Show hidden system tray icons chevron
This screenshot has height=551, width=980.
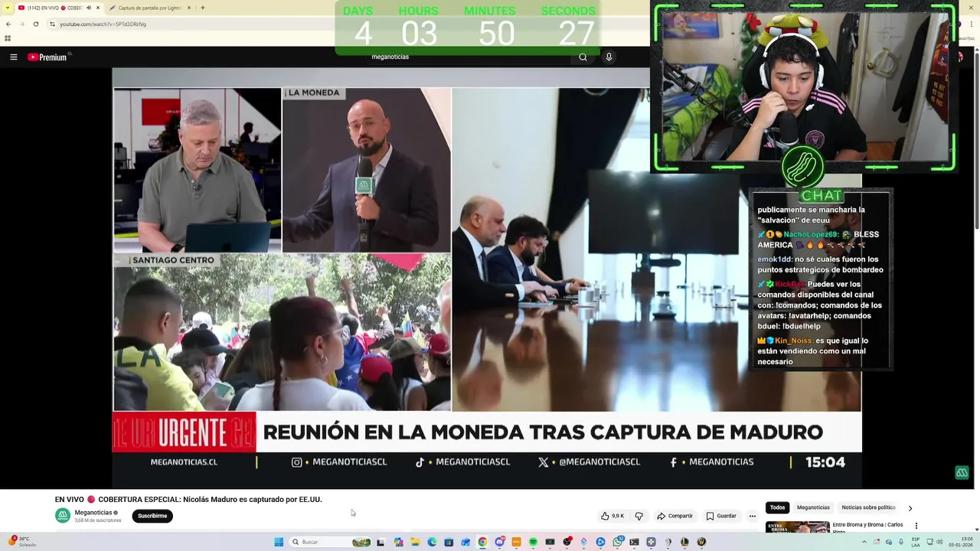pyautogui.click(x=865, y=542)
